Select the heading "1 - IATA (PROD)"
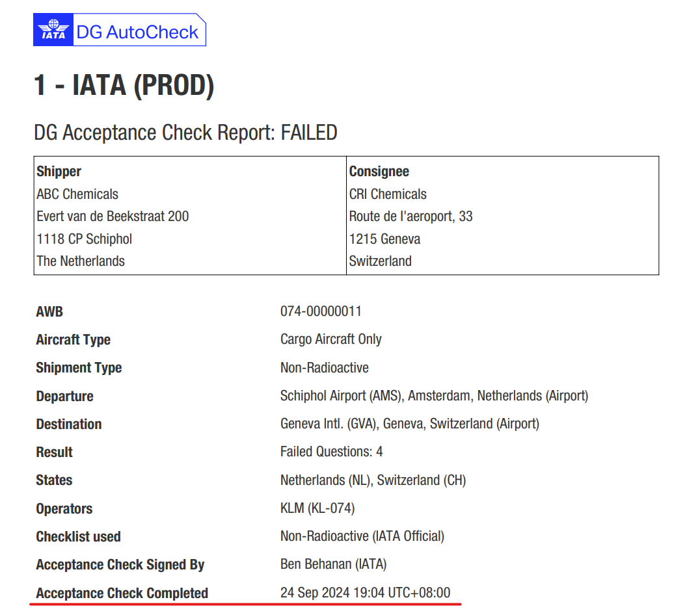The image size is (700, 613). coord(124,85)
